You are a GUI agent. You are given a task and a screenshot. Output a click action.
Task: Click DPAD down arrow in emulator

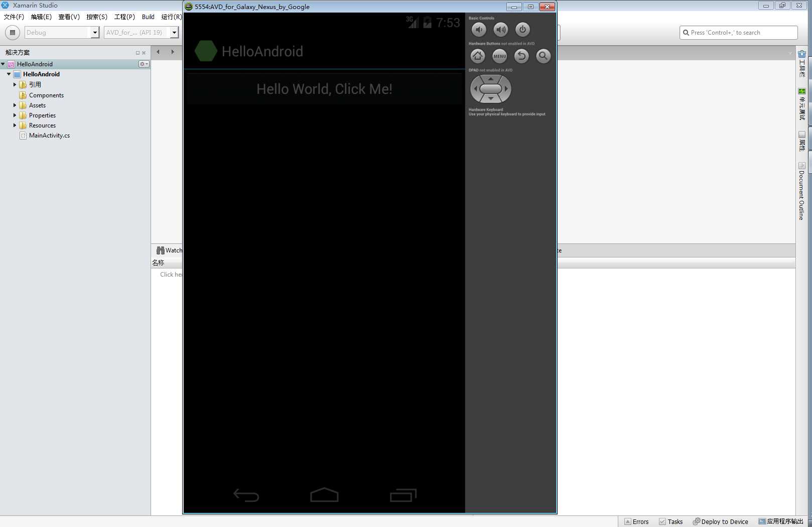(x=491, y=99)
